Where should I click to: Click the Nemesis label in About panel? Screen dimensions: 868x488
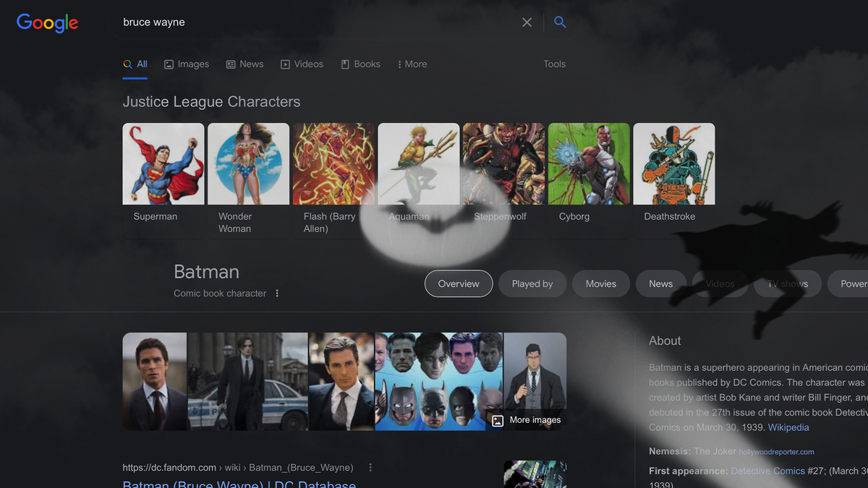point(670,451)
